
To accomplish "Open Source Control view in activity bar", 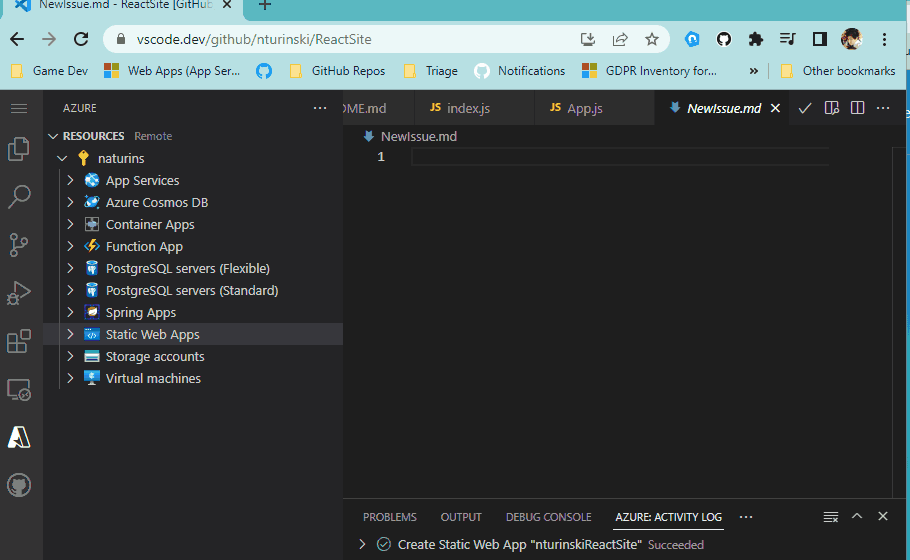I will [x=19, y=245].
